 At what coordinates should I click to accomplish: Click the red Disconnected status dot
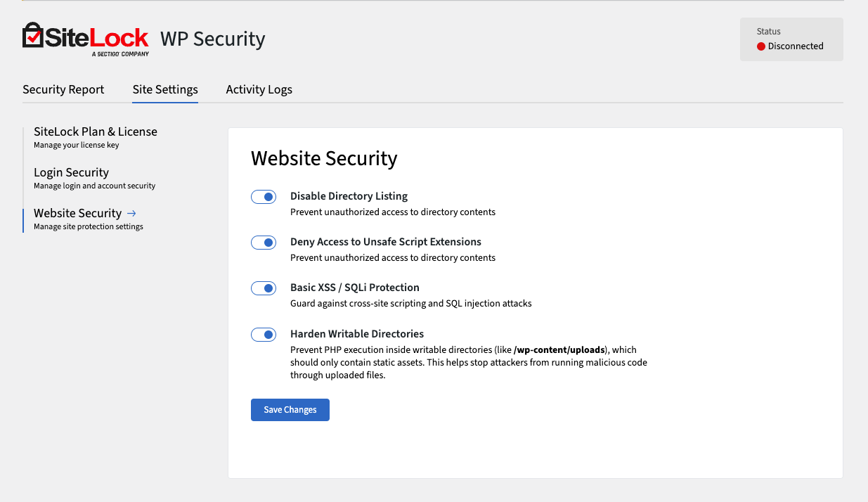761,46
